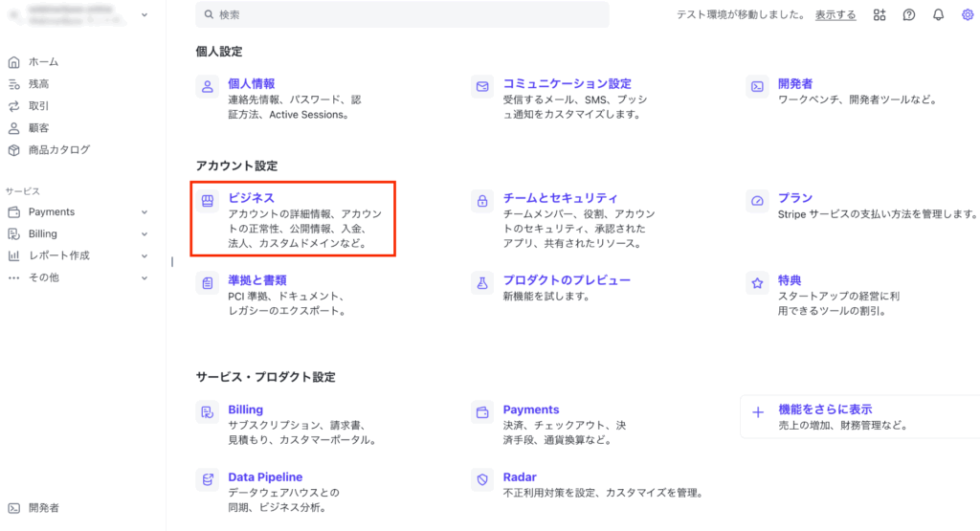Viewport: 980px width, 531px height.
Task: Click the Radar shield icon
Action: pyautogui.click(x=482, y=479)
